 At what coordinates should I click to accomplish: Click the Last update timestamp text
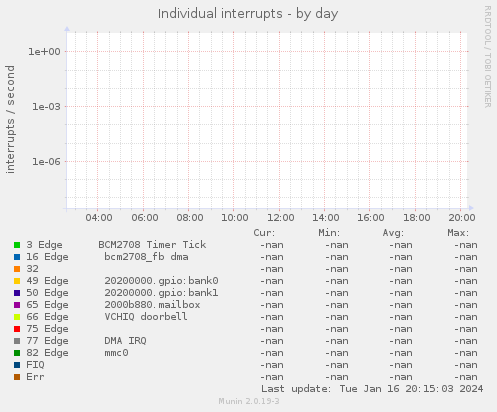coord(372,389)
